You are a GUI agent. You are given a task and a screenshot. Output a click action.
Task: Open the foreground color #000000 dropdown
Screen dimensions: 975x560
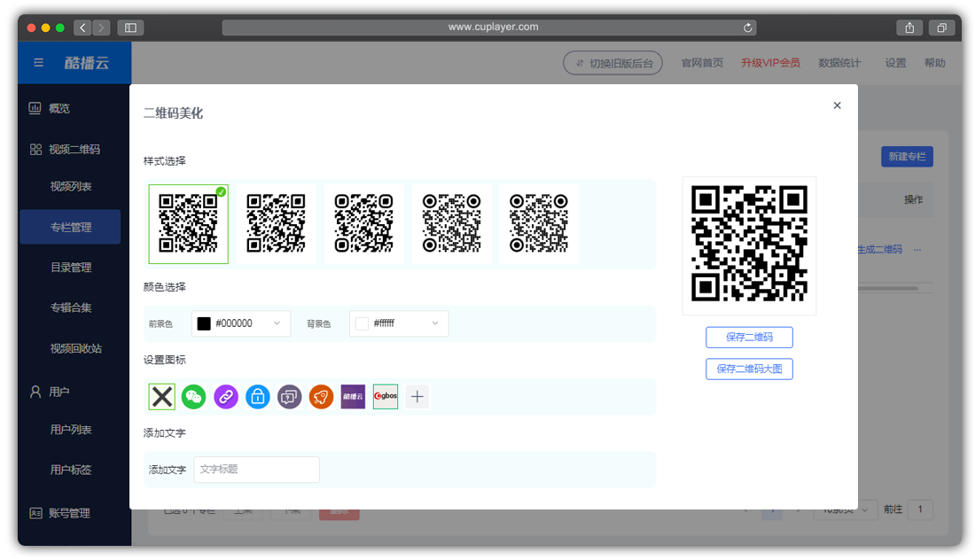click(x=241, y=324)
